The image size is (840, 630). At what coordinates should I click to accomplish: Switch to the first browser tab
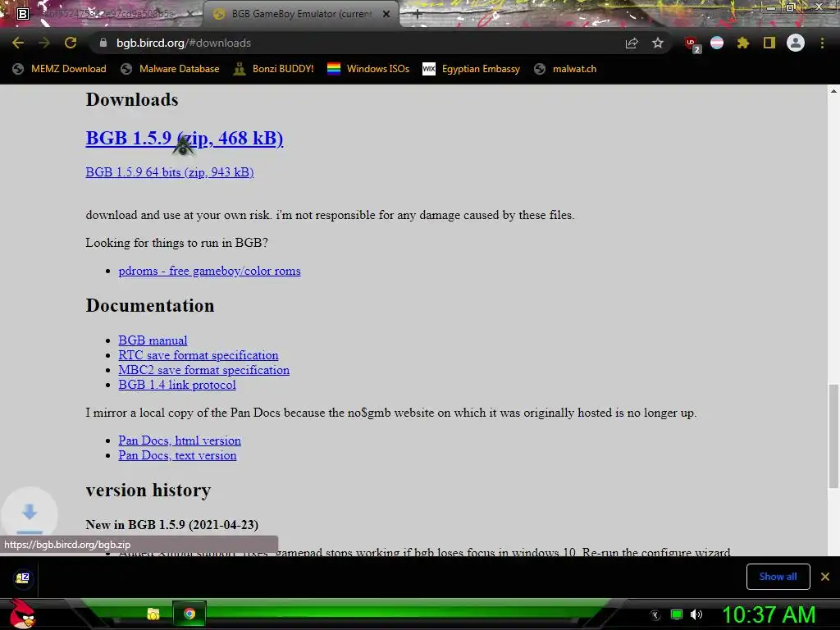click(107, 14)
